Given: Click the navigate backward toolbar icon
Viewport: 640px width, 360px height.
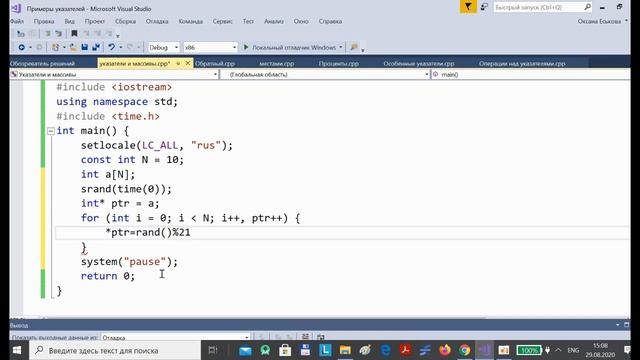Looking at the screenshot, I should point(22,47).
